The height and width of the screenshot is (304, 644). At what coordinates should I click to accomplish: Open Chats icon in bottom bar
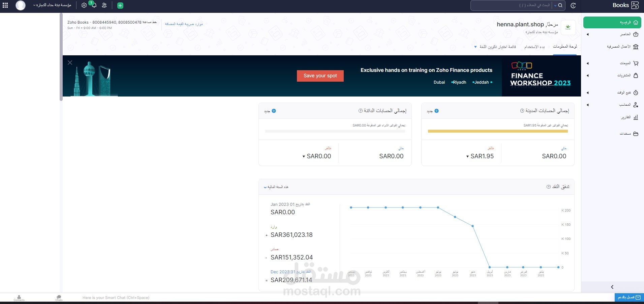59,298
